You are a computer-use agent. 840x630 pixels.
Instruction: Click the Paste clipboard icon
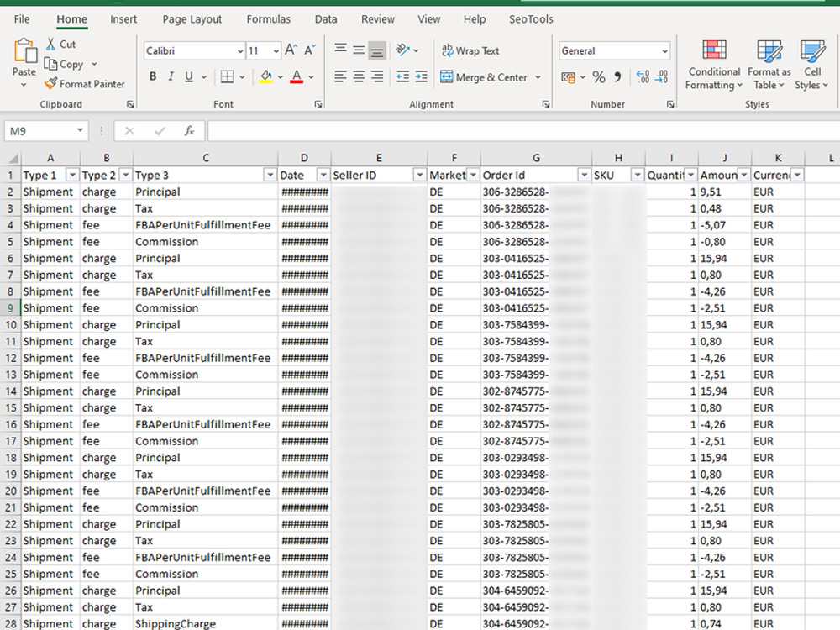[x=24, y=51]
